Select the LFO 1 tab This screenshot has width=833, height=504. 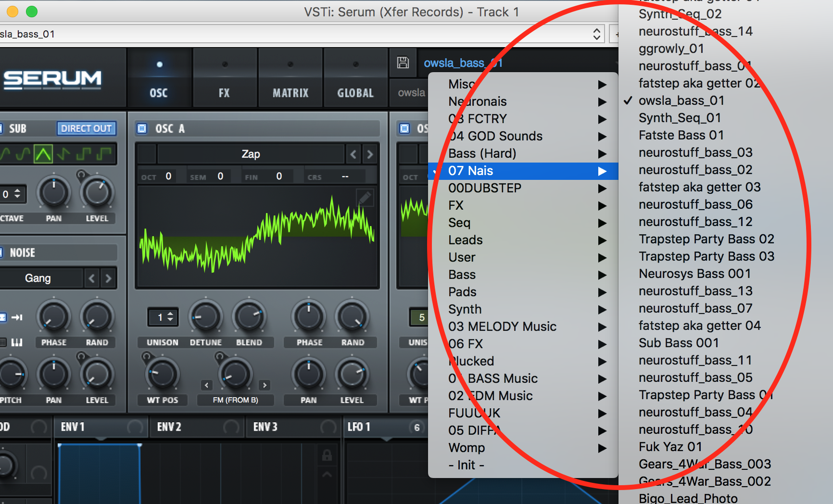click(386, 427)
